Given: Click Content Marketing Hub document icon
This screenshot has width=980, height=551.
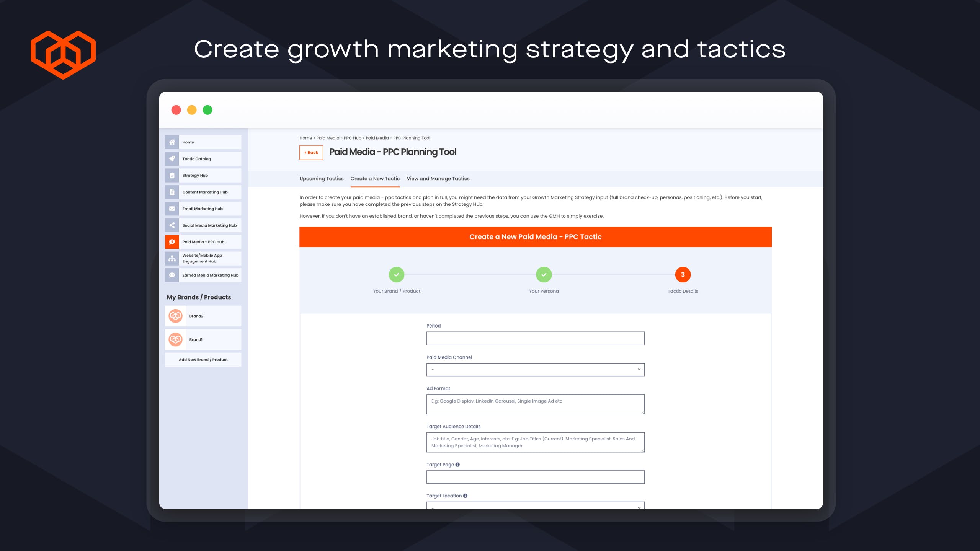Looking at the screenshot, I should point(172,192).
